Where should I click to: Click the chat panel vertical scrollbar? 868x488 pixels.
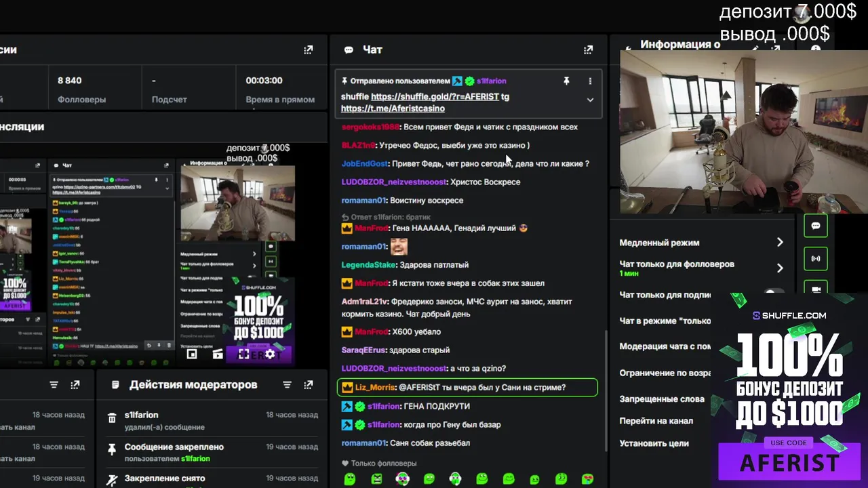[x=606, y=390]
